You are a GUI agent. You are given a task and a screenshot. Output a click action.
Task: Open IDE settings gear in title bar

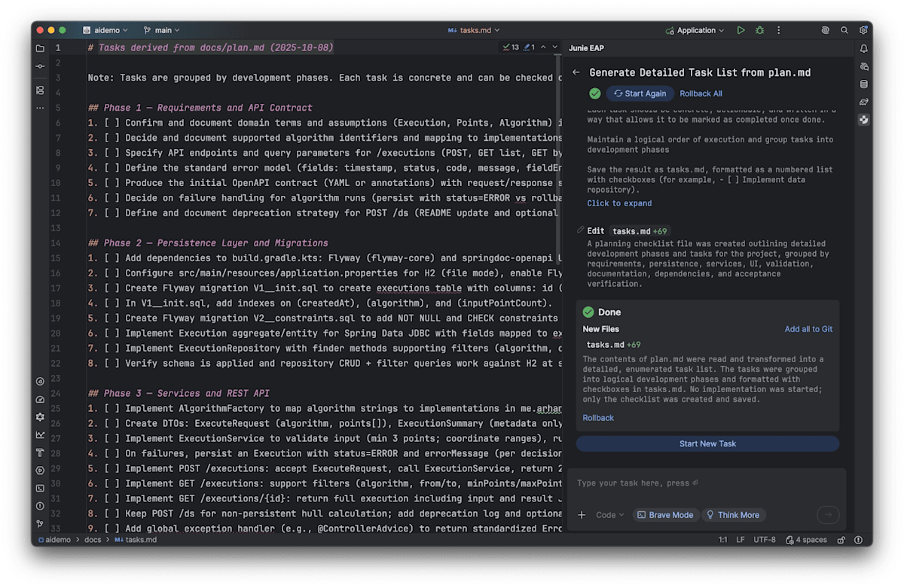[x=863, y=30]
